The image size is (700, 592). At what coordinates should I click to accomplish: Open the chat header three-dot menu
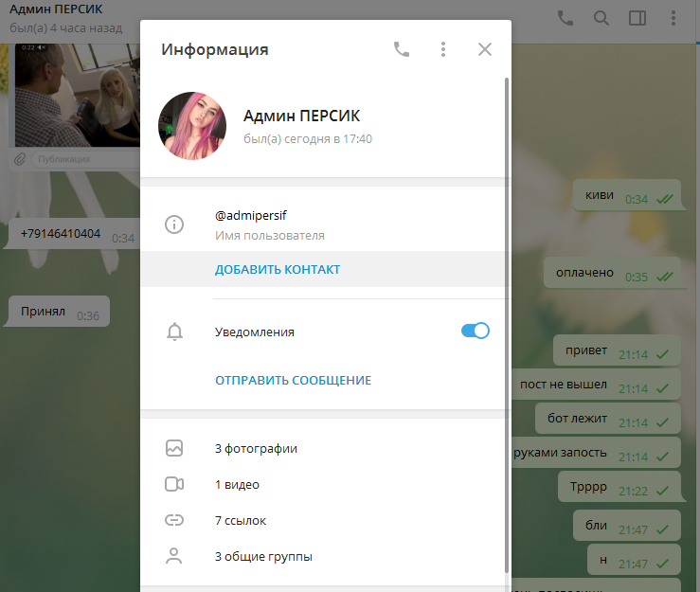pyautogui.click(x=673, y=18)
